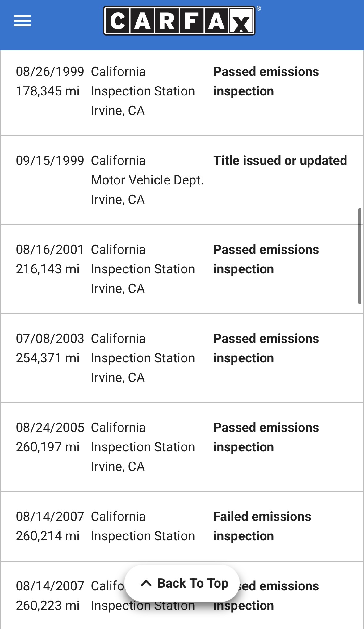Click the 260,223 mi mileage entry
This screenshot has width=364, height=629.
point(48,606)
